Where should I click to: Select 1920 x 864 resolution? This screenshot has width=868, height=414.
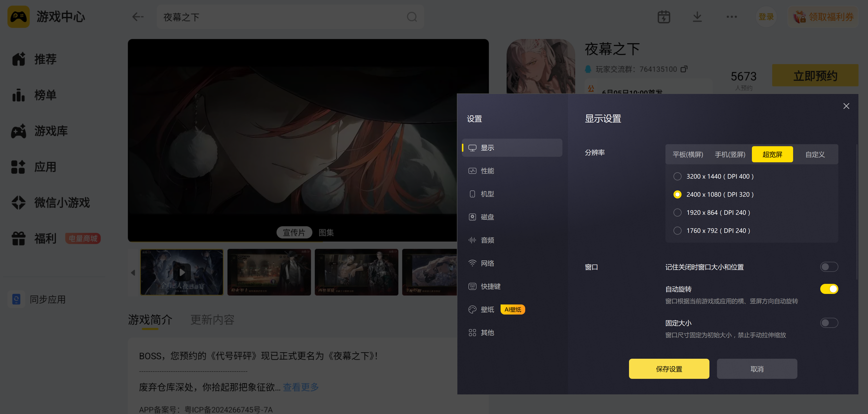click(x=677, y=213)
